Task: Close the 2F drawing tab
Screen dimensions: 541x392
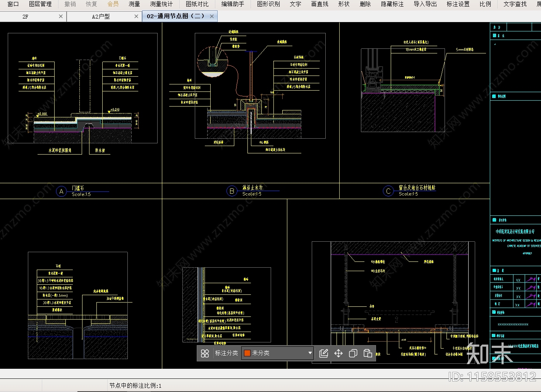Action: tap(61, 16)
